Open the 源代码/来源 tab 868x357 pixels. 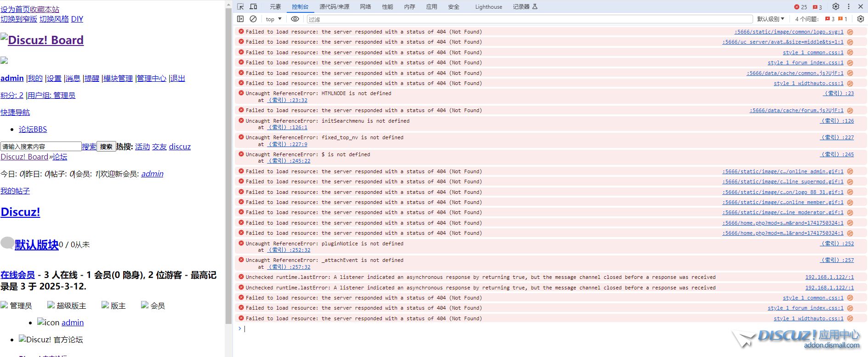coord(334,6)
